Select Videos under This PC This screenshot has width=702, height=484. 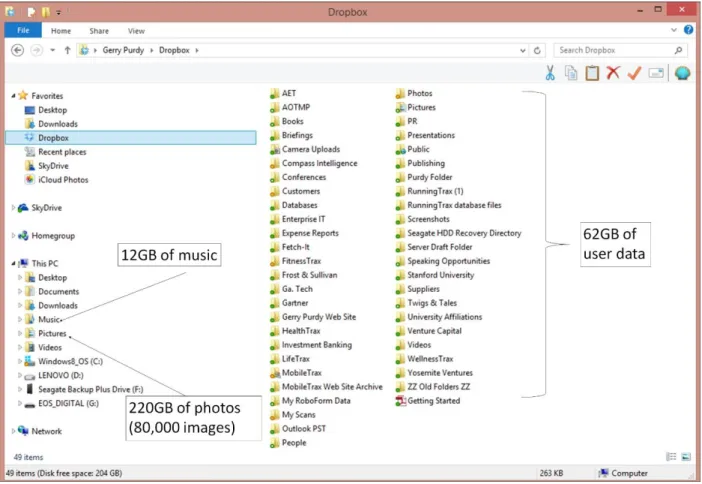43,347
